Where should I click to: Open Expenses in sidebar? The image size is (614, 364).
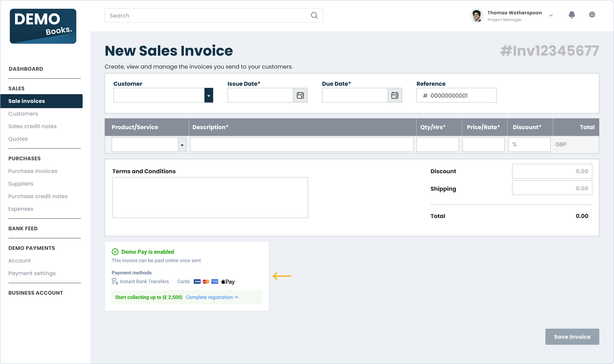point(21,209)
